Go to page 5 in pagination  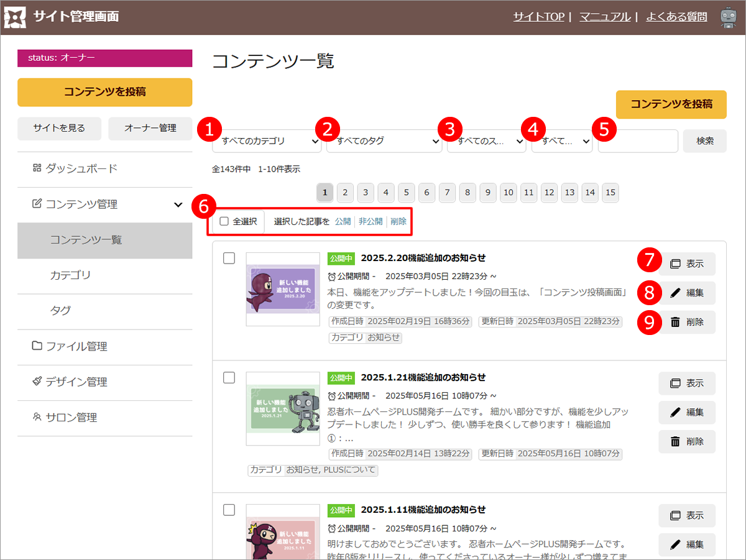(x=406, y=193)
